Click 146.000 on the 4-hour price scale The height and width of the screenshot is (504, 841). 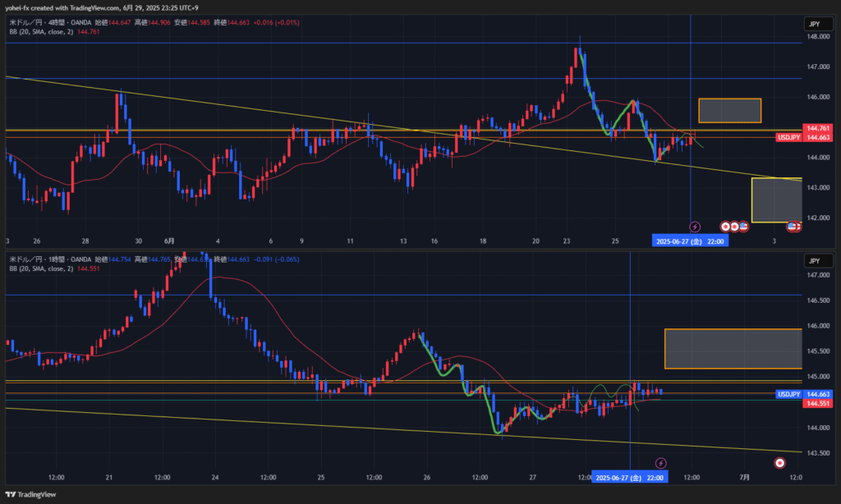818,97
